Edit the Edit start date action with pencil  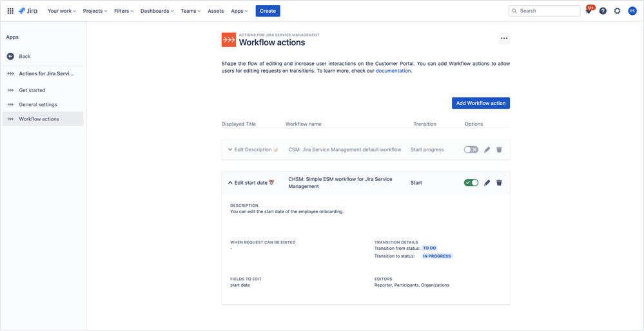487,182
